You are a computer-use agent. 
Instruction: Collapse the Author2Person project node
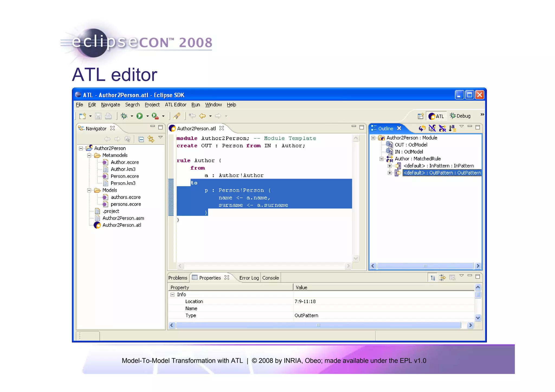tap(81, 148)
